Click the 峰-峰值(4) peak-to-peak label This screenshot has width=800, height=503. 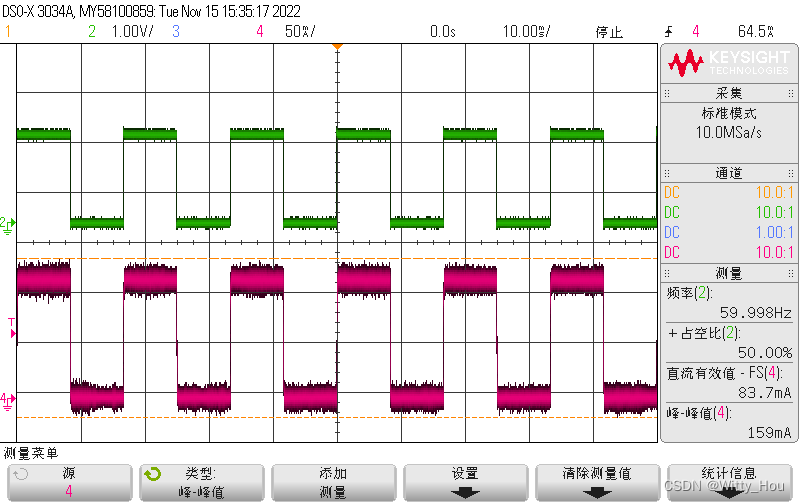(x=698, y=413)
